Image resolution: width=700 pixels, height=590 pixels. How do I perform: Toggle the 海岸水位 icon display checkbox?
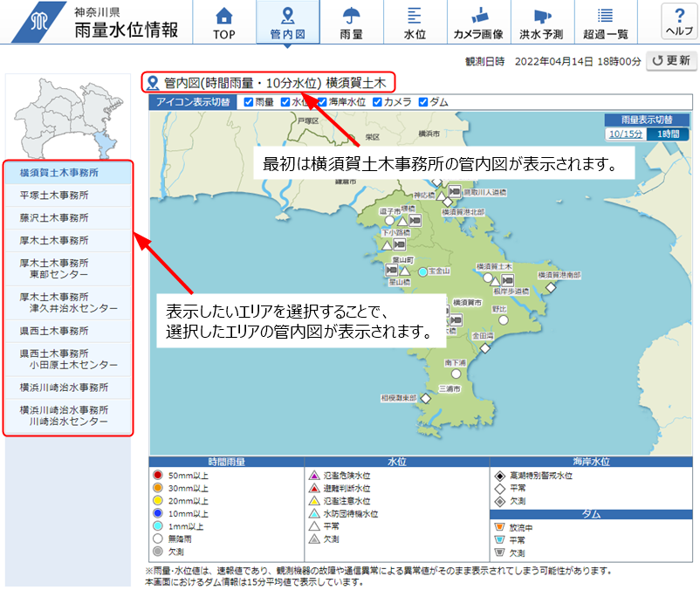322,102
